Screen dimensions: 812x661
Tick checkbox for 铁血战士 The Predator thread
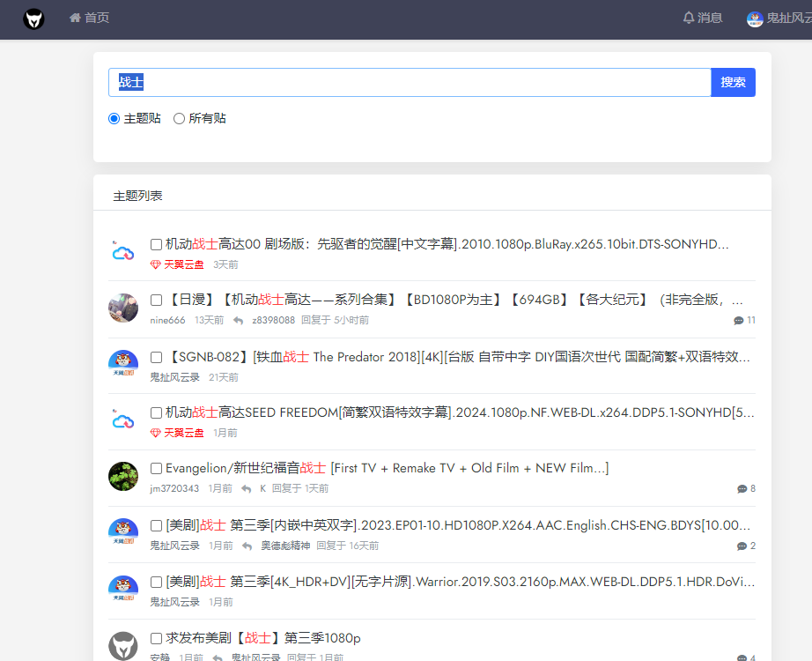(x=156, y=357)
